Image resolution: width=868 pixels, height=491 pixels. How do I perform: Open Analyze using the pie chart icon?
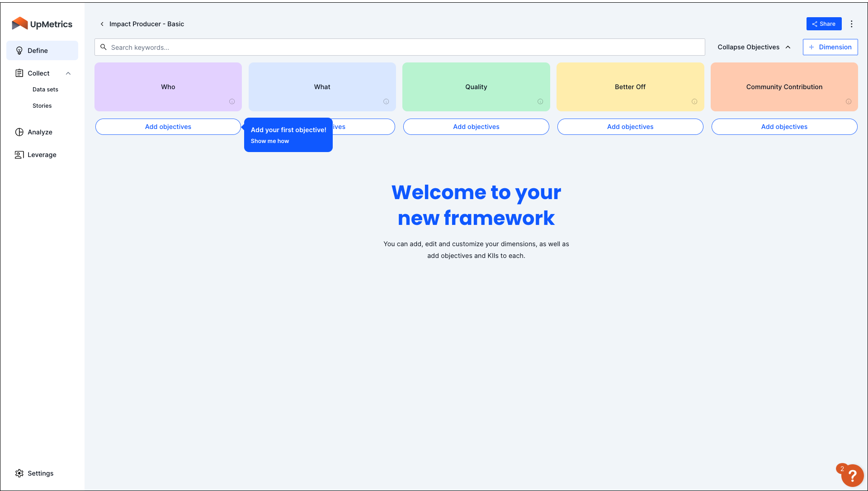click(x=19, y=132)
